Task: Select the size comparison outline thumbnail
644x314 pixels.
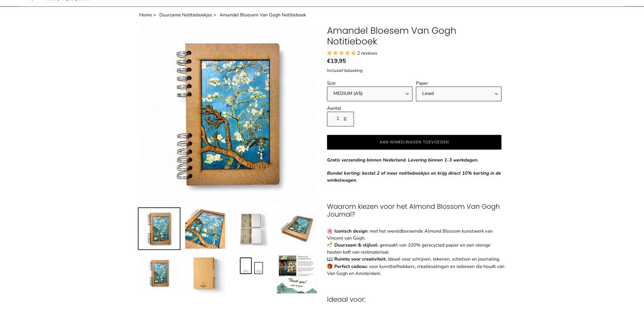Action: 251,266
